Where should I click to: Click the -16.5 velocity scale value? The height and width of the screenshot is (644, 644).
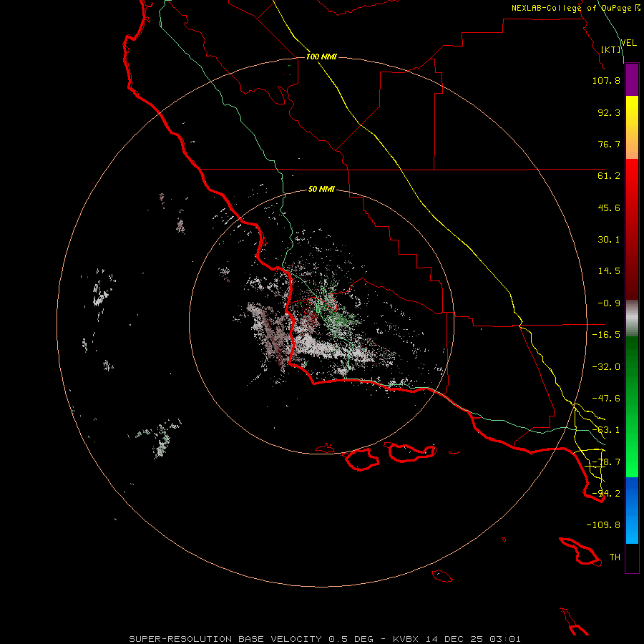click(x=606, y=335)
